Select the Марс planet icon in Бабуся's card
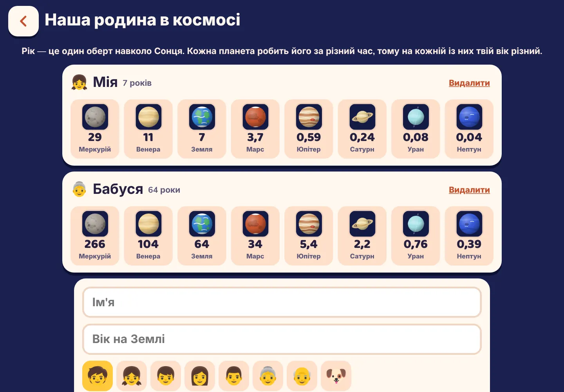Viewport: 564px width, 392px height. (255, 224)
